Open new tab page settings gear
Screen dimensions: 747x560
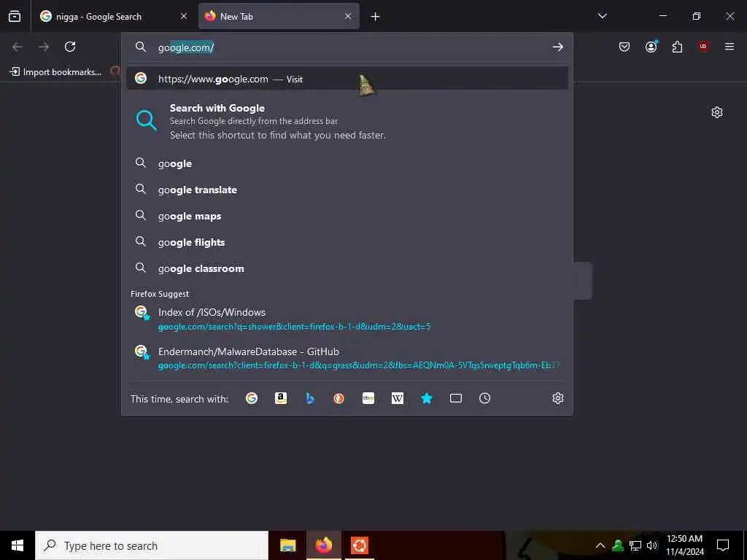click(x=717, y=112)
